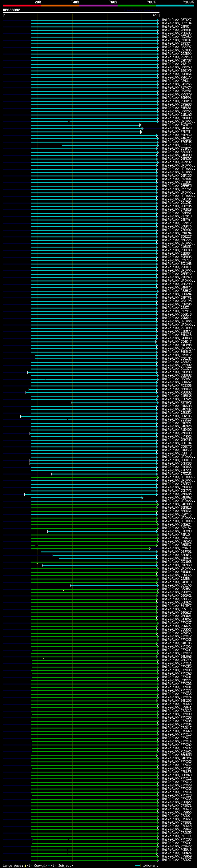Click hit label UniRef100_P53358
This screenshot has height=868, width=197.
coord(176,386)
